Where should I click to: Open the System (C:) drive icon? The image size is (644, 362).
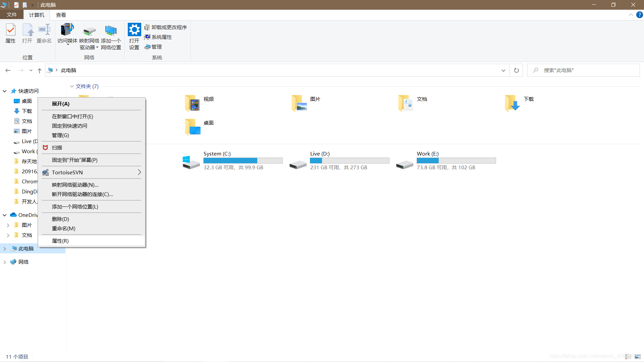191,162
